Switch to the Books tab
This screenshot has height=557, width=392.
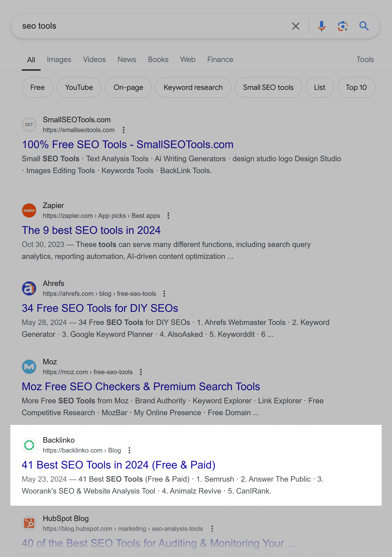(x=158, y=59)
